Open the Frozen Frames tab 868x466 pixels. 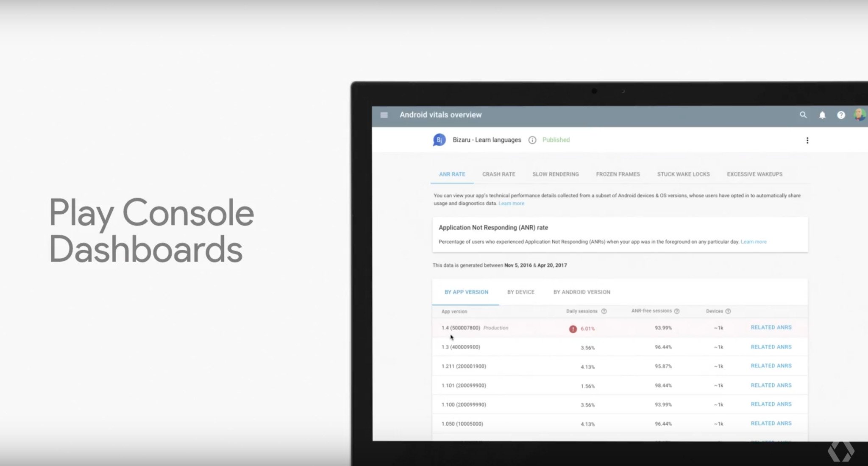pos(618,174)
